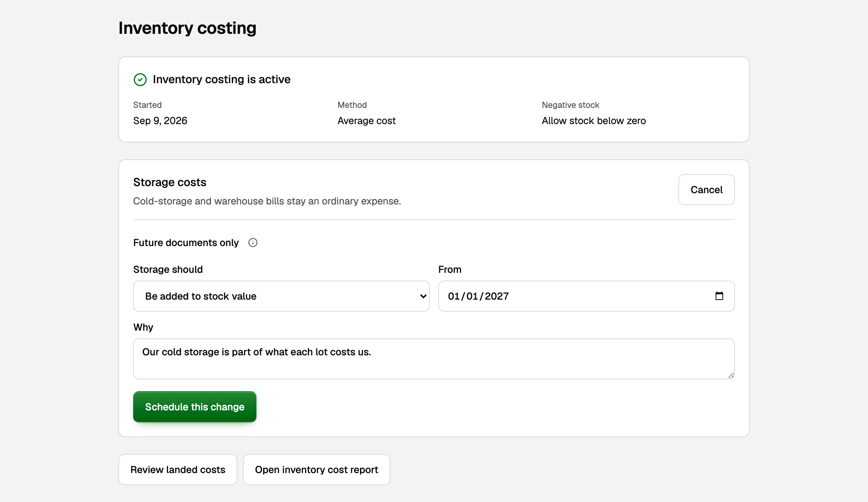The height and width of the screenshot is (502, 868).
Task: Open Review landed costs
Action: coord(178,470)
